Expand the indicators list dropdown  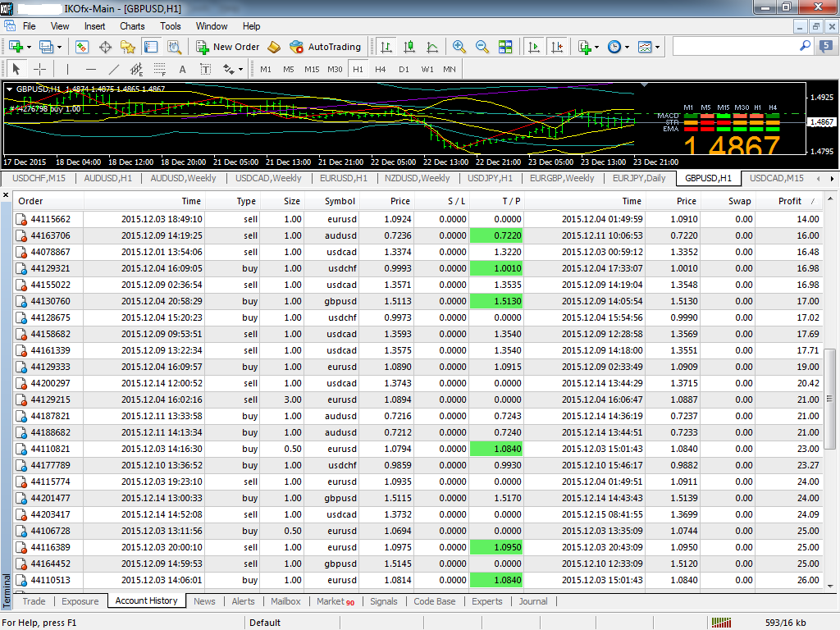[x=597, y=47]
